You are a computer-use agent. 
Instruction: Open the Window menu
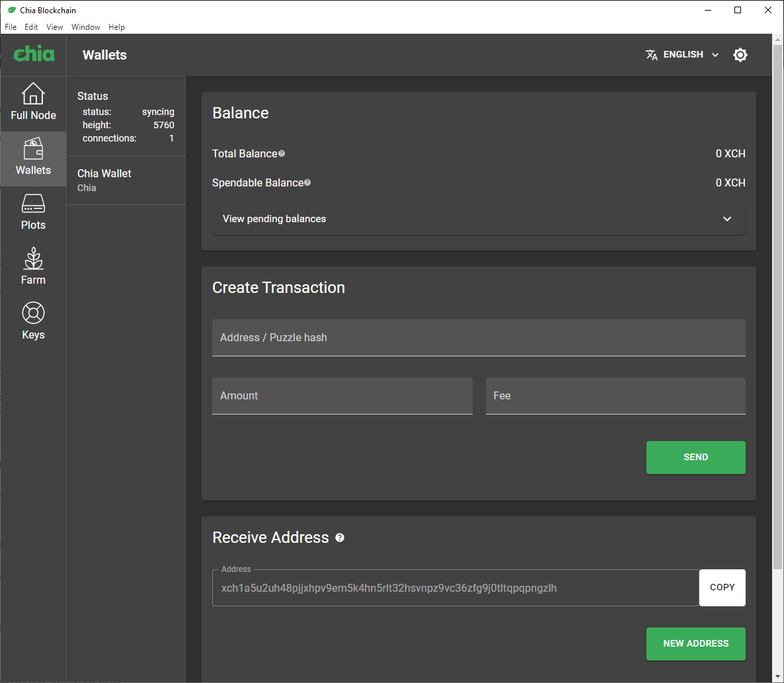coord(85,27)
